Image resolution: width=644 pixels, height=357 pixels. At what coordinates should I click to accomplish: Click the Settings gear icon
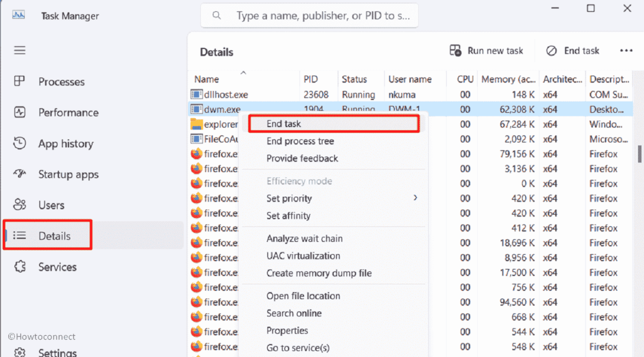tap(20, 352)
